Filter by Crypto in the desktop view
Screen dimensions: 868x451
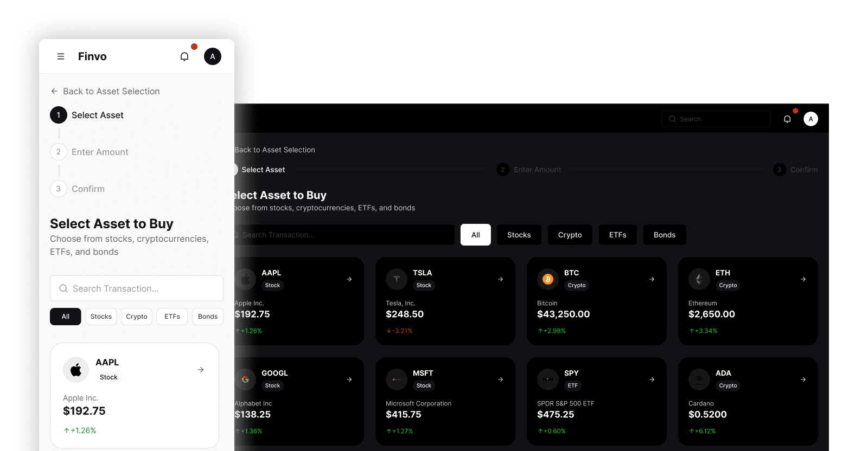[x=570, y=235]
